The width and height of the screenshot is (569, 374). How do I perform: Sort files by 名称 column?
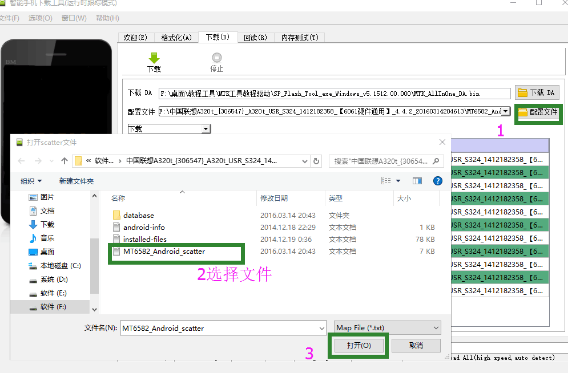coord(118,198)
